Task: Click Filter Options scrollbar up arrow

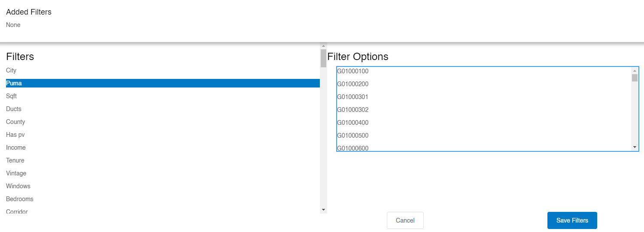Action: pyautogui.click(x=635, y=70)
